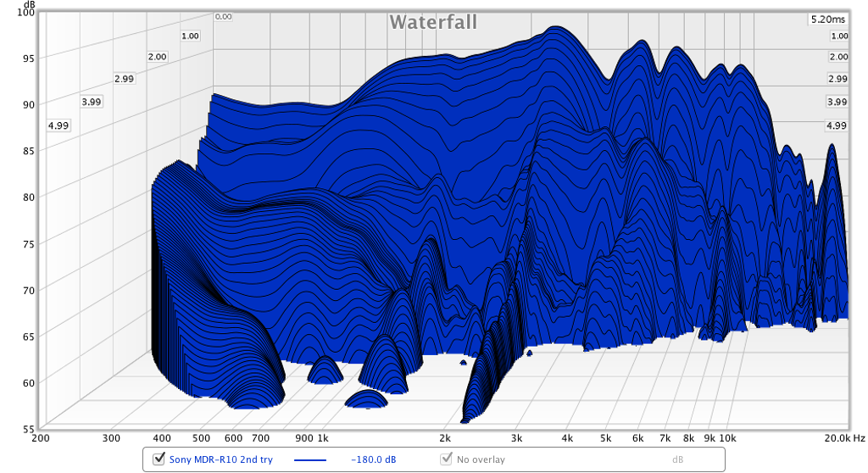This screenshot has height=473, width=868.
Task: Click the 5k frequency axis label
Action: tap(605, 438)
